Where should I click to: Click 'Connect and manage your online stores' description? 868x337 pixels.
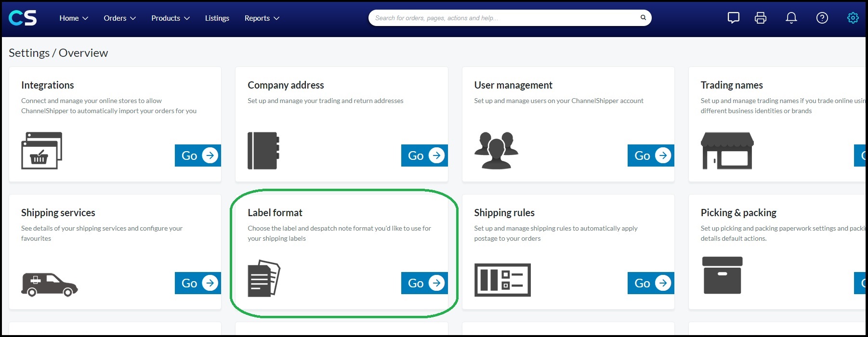click(x=109, y=106)
